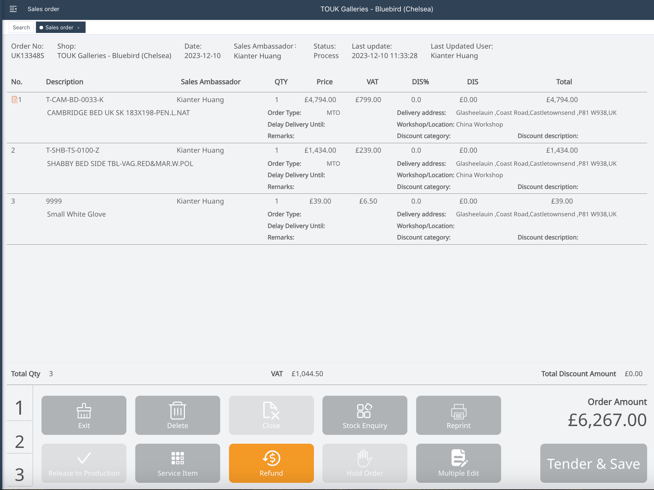
Task: Select page 1 of button panel
Action: point(19,408)
